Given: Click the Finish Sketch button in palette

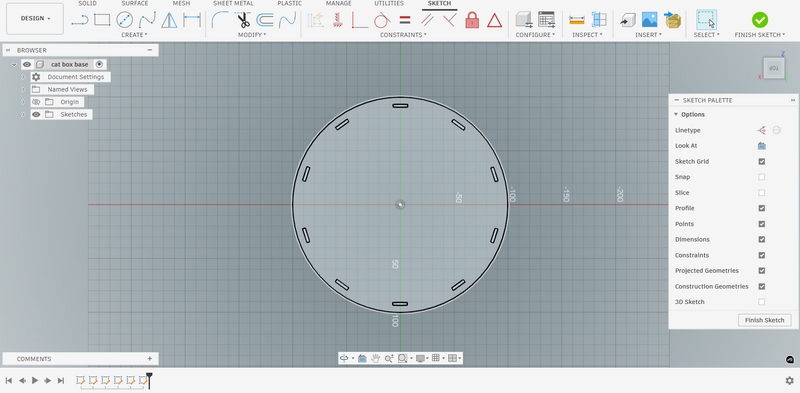Looking at the screenshot, I should point(764,320).
